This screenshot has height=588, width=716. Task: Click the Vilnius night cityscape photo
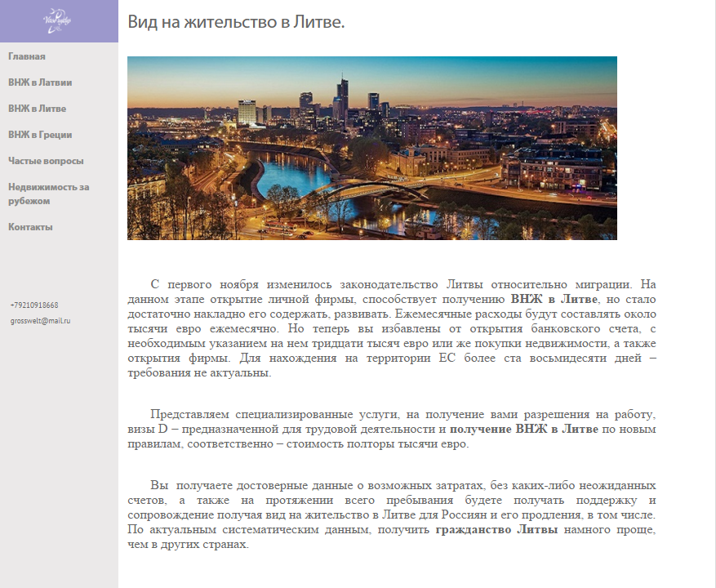click(x=372, y=147)
